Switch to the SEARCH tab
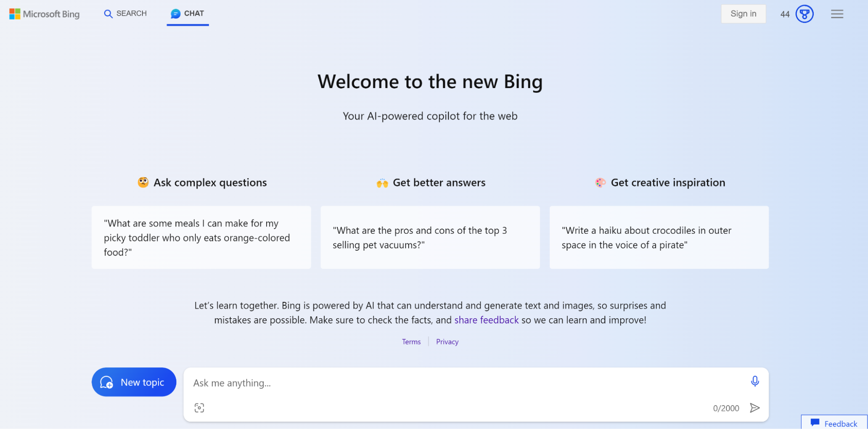The image size is (868, 429). (x=125, y=14)
